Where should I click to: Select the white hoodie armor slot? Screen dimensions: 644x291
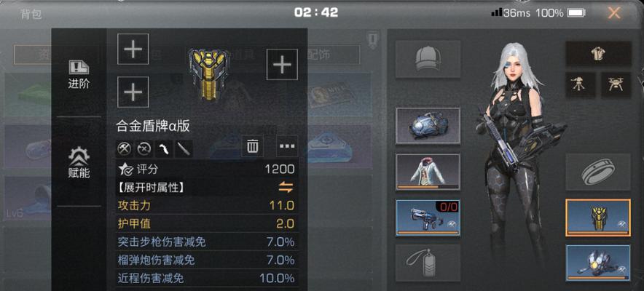tap(428, 172)
